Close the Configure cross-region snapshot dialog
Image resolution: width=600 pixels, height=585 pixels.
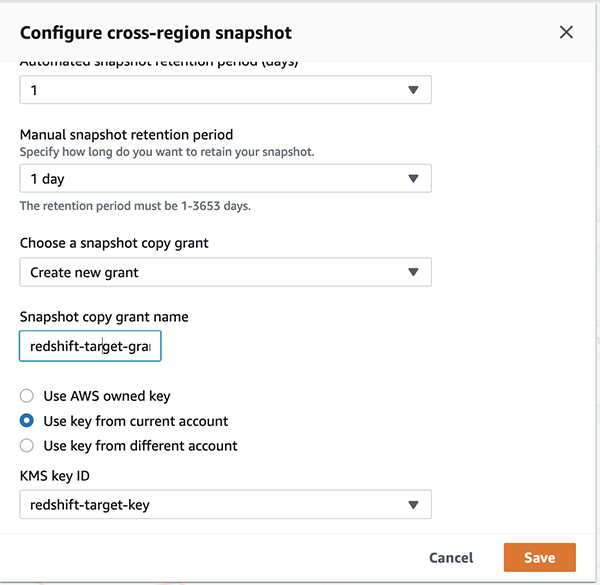tap(566, 32)
